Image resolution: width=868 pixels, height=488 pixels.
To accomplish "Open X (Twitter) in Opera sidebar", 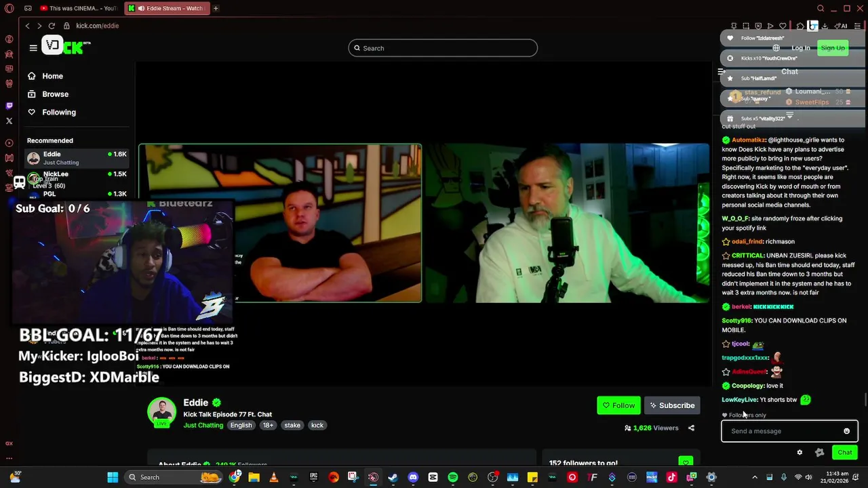I will coord(9,121).
